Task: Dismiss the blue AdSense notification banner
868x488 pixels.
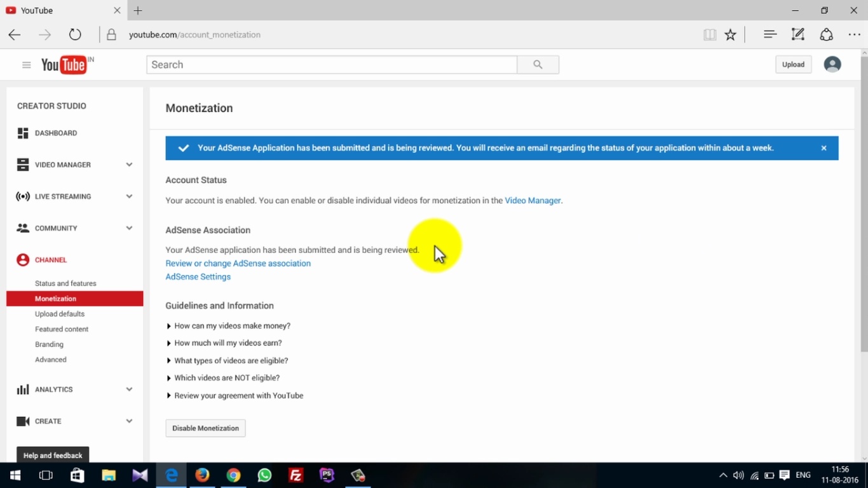Action: 824,148
